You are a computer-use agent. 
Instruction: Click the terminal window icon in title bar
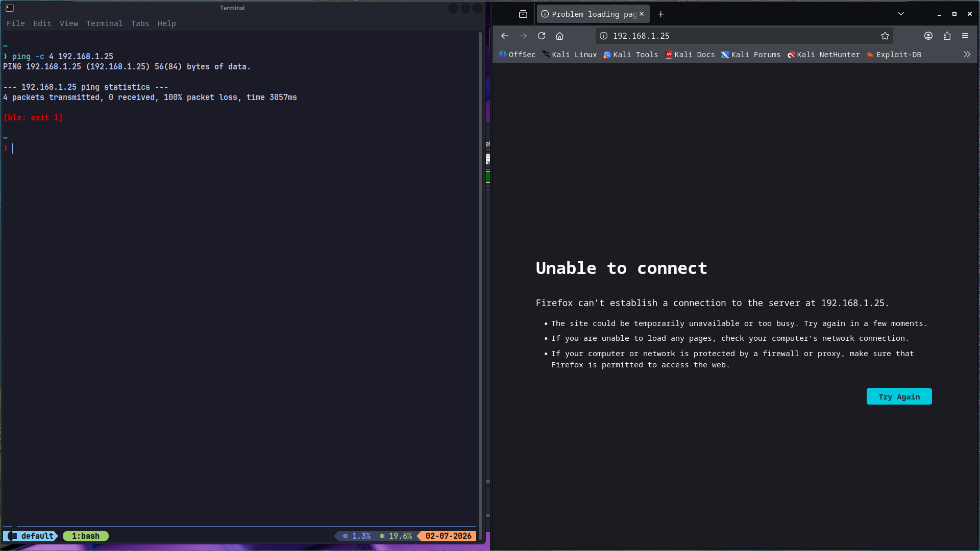point(10,8)
